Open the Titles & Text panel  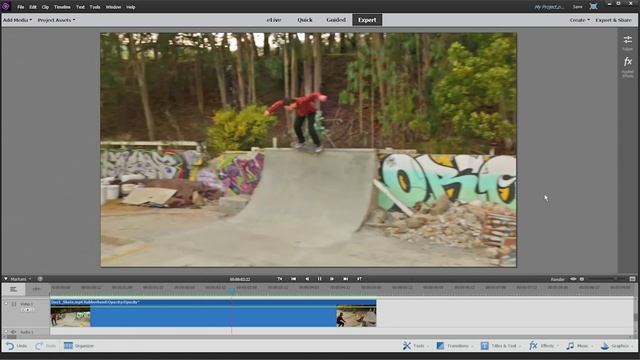tap(501, 346)
